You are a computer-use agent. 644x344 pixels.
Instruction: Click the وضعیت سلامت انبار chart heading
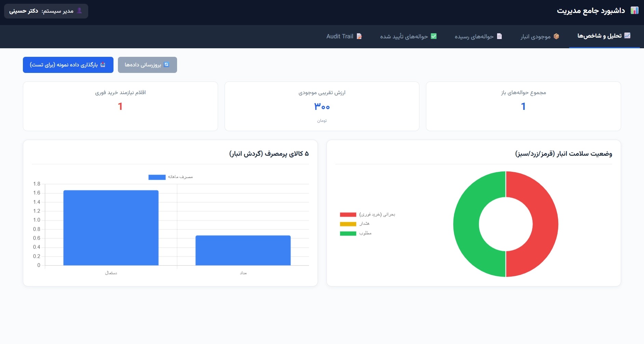tap(564, 154)
